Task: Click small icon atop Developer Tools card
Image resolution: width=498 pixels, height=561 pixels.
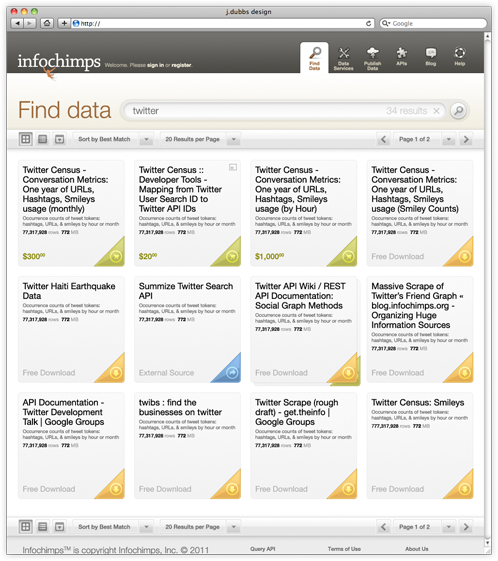Action: pos(233,167)
